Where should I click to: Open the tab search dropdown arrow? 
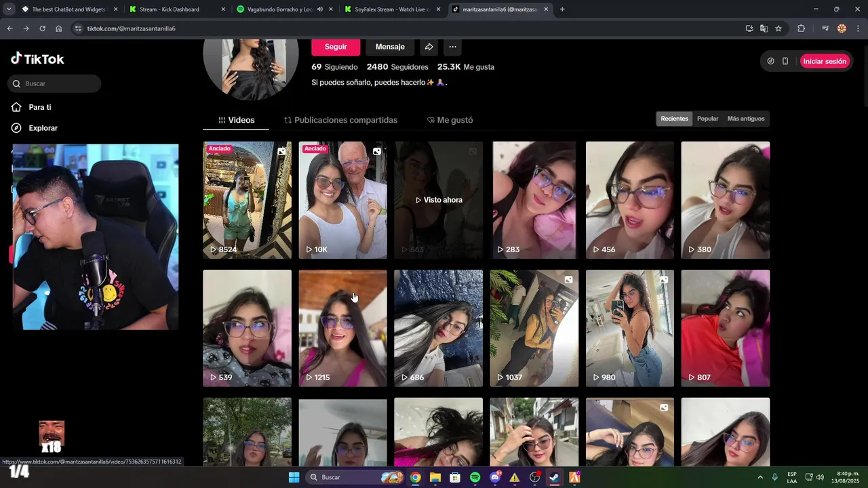tap(9, 9)
